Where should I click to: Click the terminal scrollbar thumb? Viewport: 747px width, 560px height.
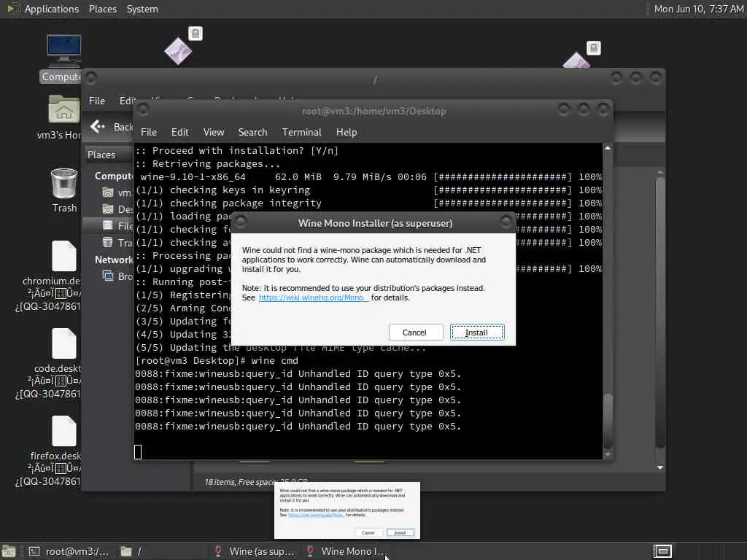tap(608, 421)
